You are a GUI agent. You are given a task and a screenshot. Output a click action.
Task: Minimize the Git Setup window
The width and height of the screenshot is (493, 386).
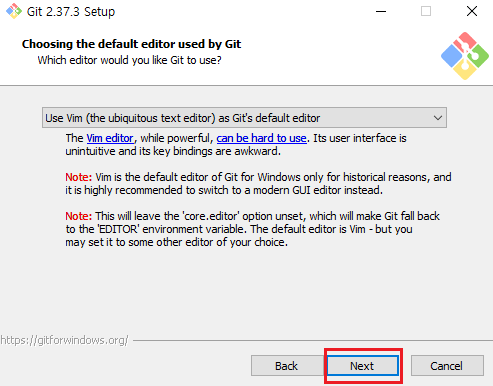click(381, 12)
